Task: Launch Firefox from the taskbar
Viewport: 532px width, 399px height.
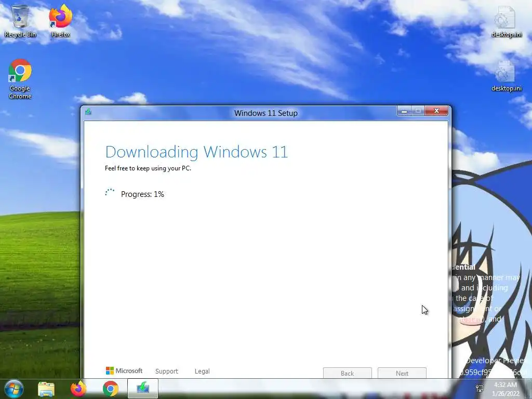Action: [78, 389]
